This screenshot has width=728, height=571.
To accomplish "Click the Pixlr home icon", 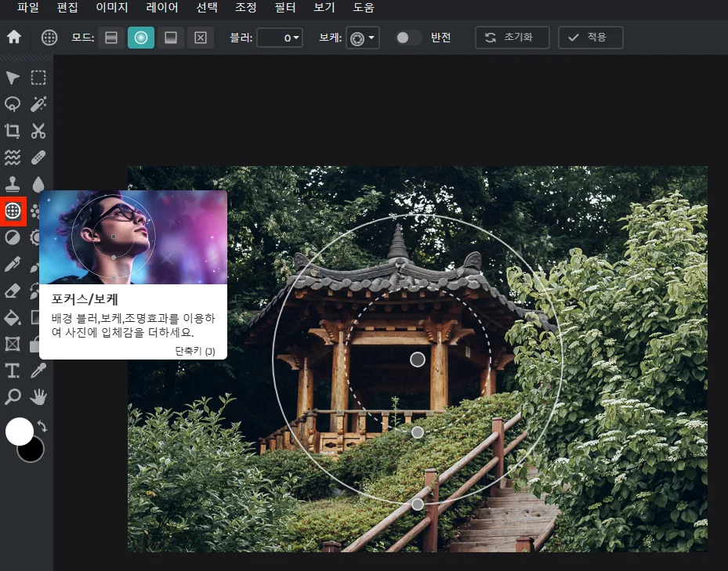I will click(x=13, y=37).
